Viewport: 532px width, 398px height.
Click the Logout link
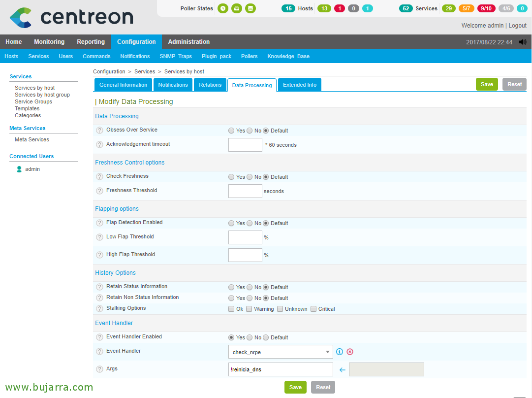517,26
